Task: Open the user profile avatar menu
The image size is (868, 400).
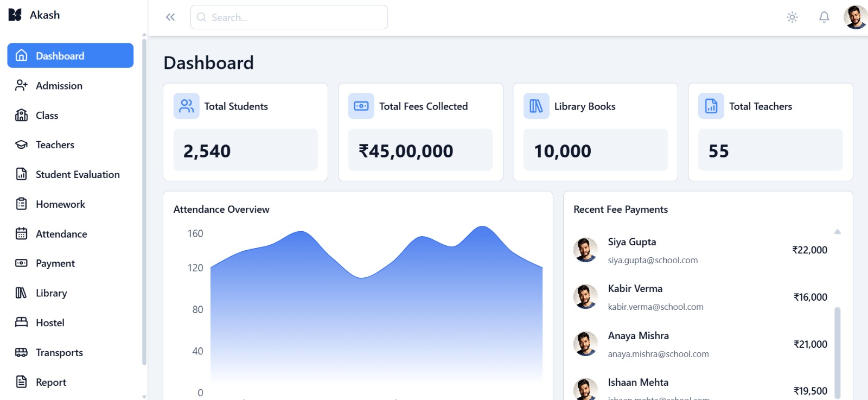Action: (856, 17)
